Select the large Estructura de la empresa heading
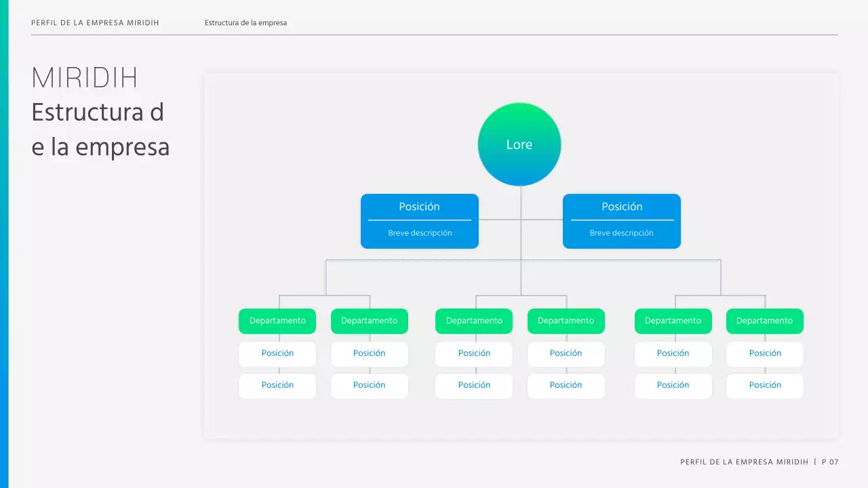The width and height of the screenshot is (868, 488). pyautogui.click(x=100, y=129)
